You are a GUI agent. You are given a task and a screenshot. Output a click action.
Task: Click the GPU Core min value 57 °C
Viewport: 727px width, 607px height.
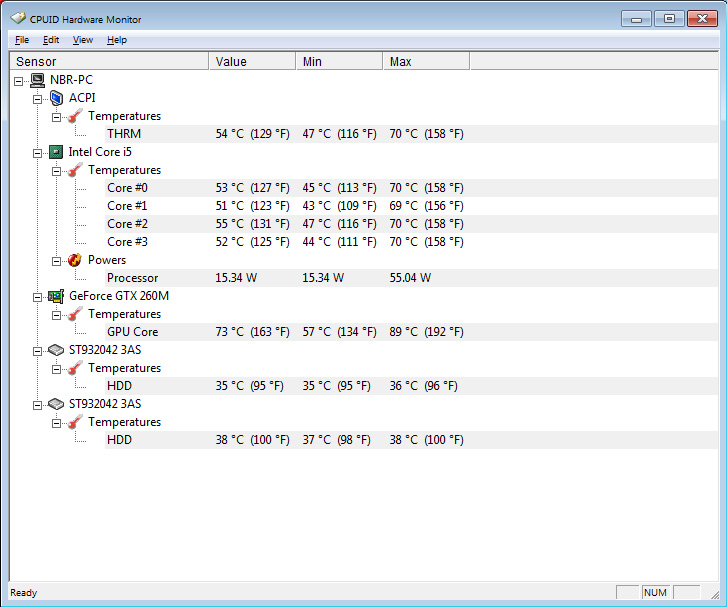point(339,332)
